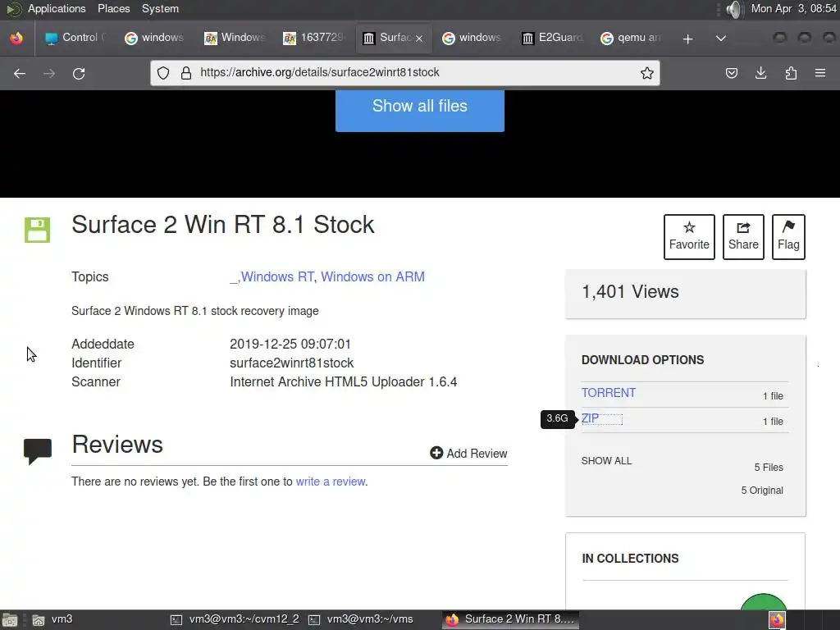Click Firefox icon in the workspace switcher
Image resolution: width=840 pixels, height=630 pixels.
click(777, 620)
